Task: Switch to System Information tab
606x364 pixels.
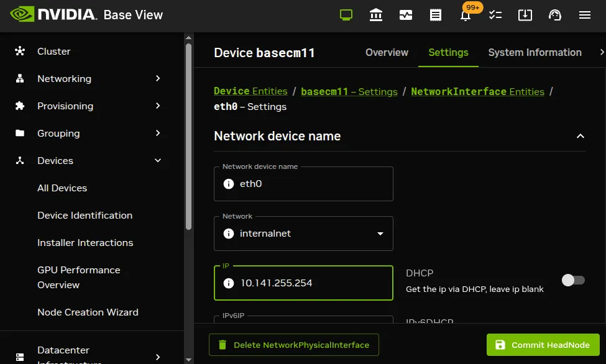Action: [x=535, y=52]
